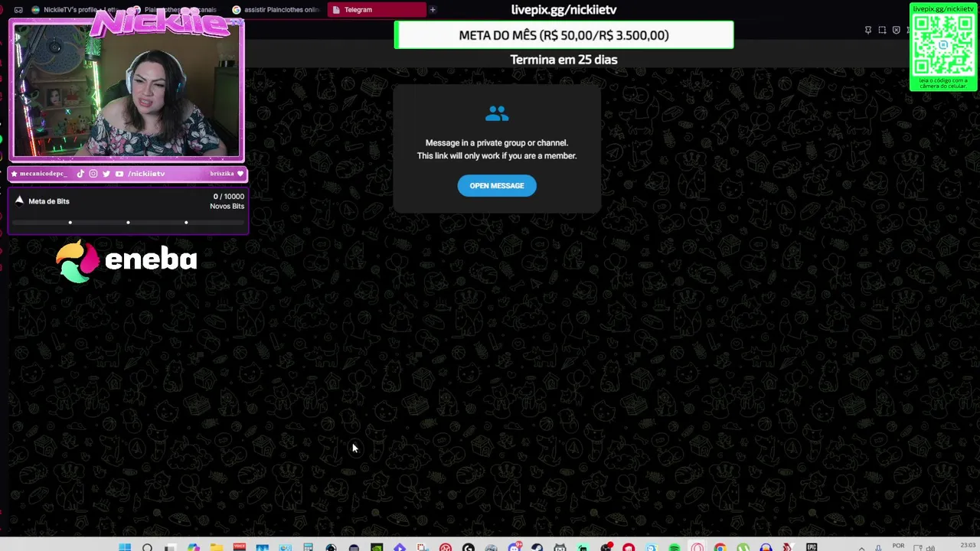
Task: Click the snapshot capture icon in browser toolbar
Action: (x=882, y=30)
